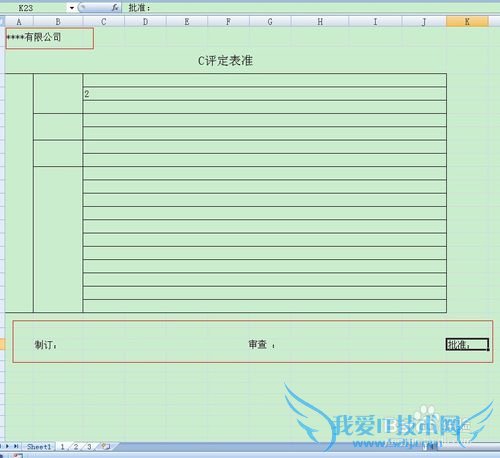
Task: Select column C header
Action: tap(104, 22)
